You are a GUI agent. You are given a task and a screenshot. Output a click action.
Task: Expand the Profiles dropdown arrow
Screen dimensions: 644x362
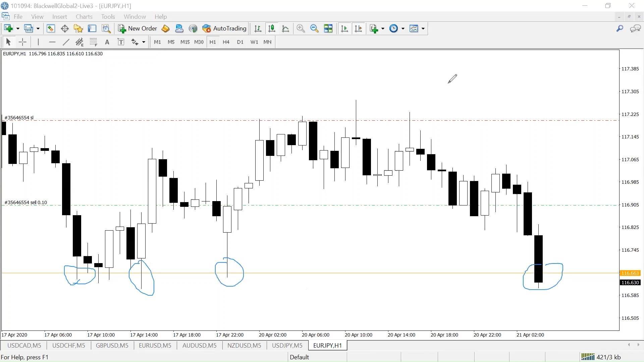pyautogui.click(x=38, y=28)
